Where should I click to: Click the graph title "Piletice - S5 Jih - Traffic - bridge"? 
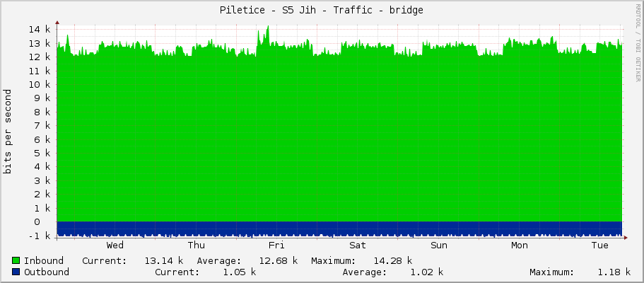pyautogui.click(x=321, y=11)
